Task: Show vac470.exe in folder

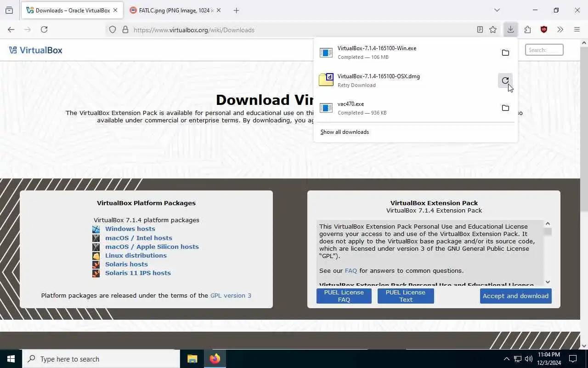Action: (x=505, y=108)
